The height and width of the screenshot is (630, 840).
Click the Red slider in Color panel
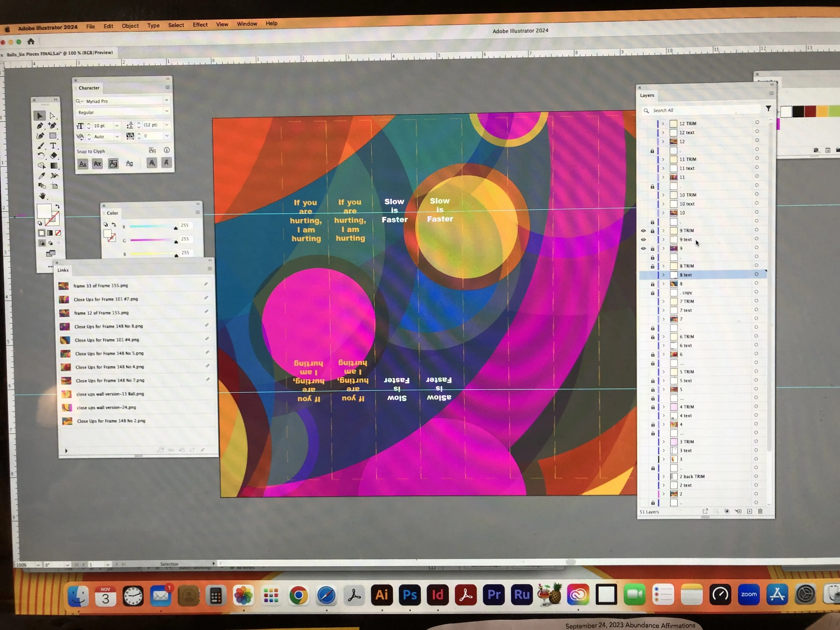tap(152, 227)
